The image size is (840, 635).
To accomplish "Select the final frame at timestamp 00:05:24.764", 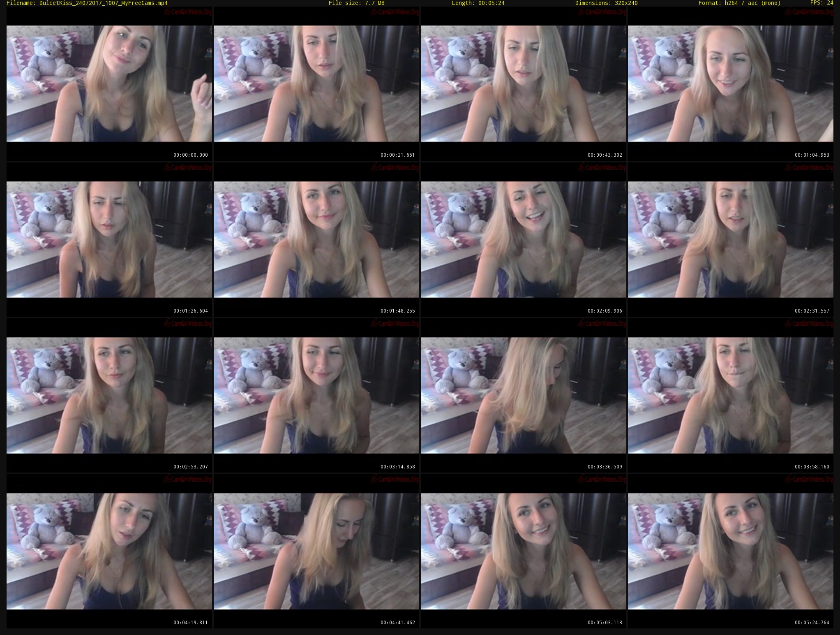I will [731, 551].
